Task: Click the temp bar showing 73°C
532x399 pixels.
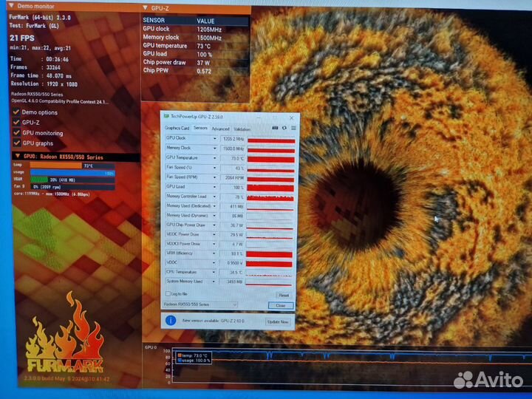Action: [x=72, y=166]
